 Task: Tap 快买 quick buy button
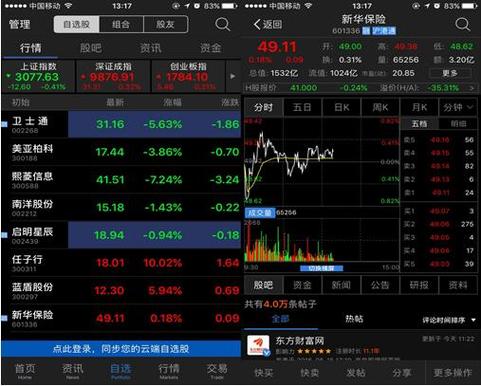pyautogui.click(x=264, y=373)
